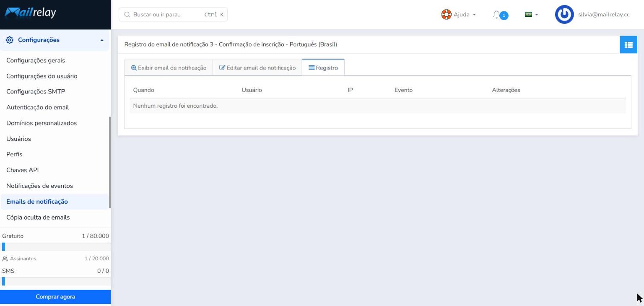Click the blue list view icon button
The image size is (644, 306).
click(628, 45)
